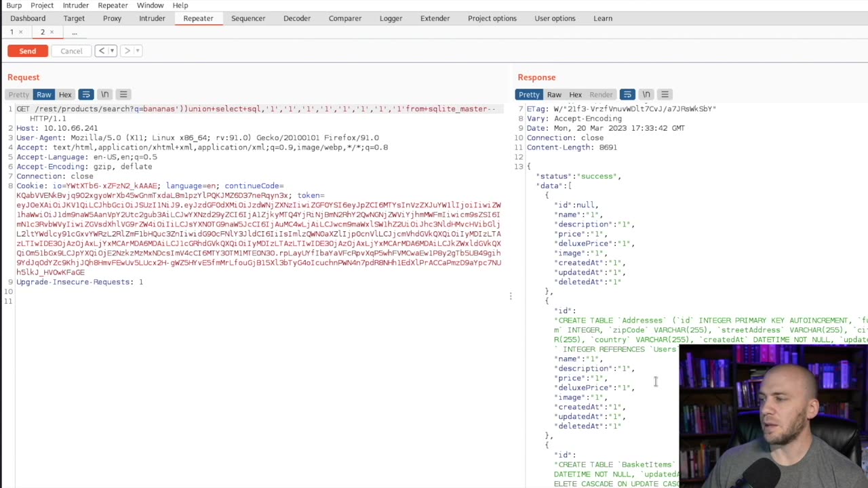Switch Request view to Hex
This screenshot has height=488, width=868.
coord(65,94)
